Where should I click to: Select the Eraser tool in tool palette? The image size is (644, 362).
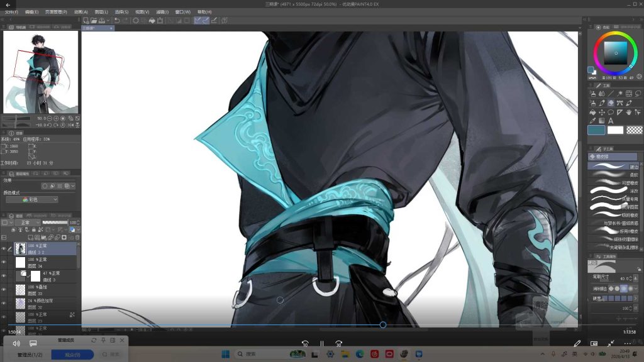point(611,103)
